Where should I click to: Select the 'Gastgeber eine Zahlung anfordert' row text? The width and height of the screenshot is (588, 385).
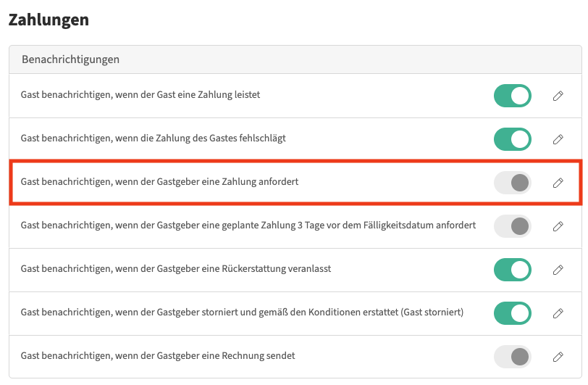[159, 182]
